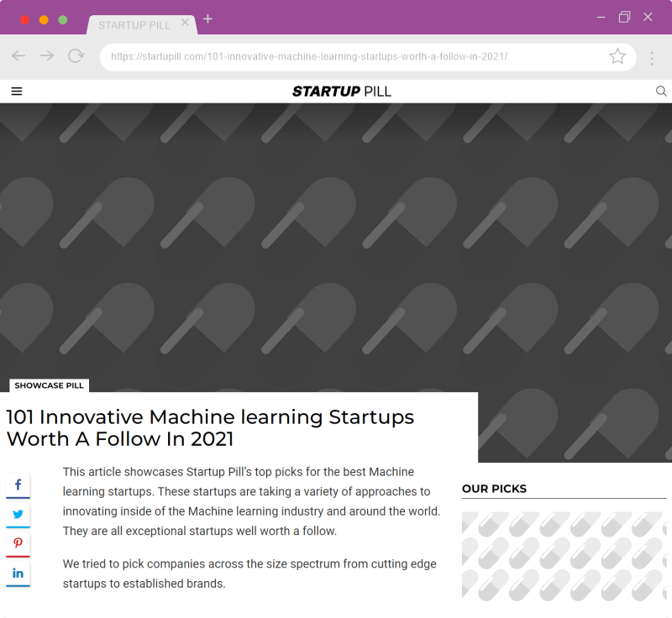
Task: Open browser three-dot options menu
Action: (x=652, y=57)
